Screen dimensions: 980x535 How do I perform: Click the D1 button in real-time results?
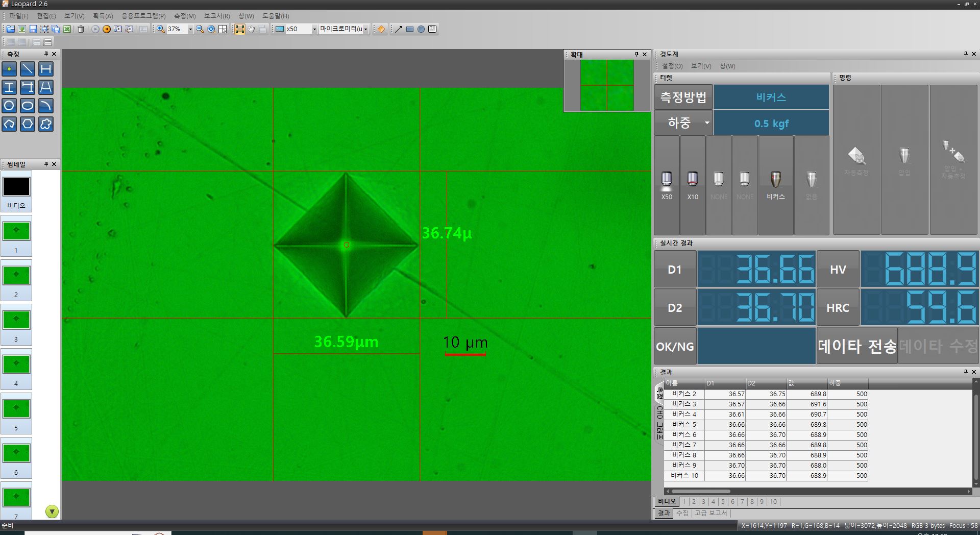tap(675, 269)
